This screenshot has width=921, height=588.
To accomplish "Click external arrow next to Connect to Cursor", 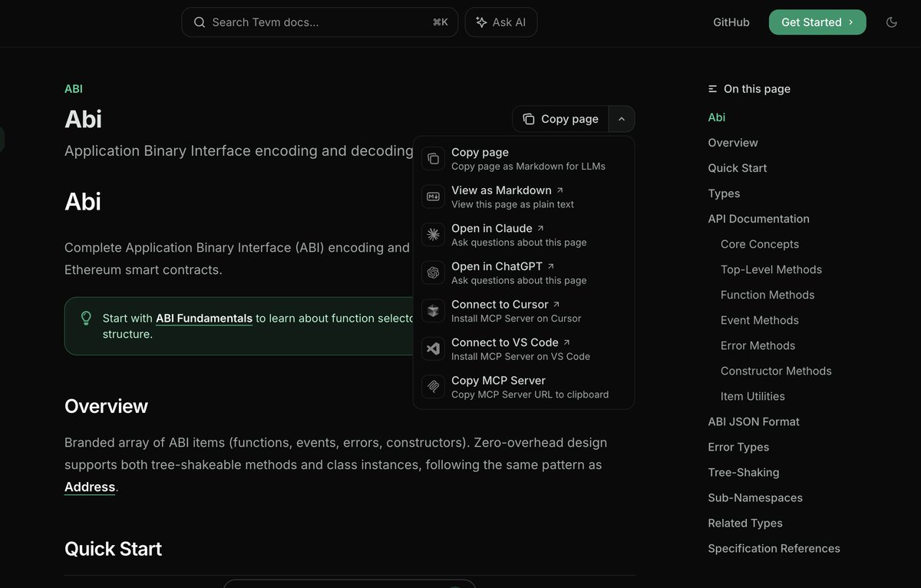I will click(x=556, y=304).
